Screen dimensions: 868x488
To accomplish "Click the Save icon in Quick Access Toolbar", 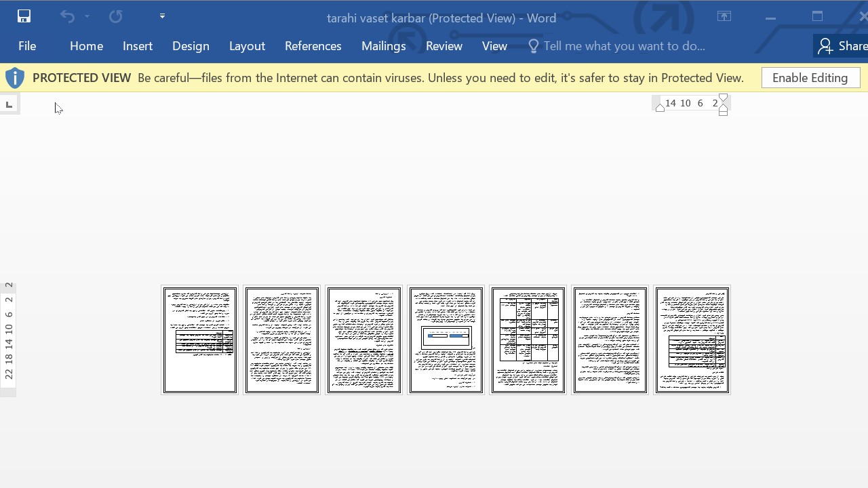I will [24, 16].
